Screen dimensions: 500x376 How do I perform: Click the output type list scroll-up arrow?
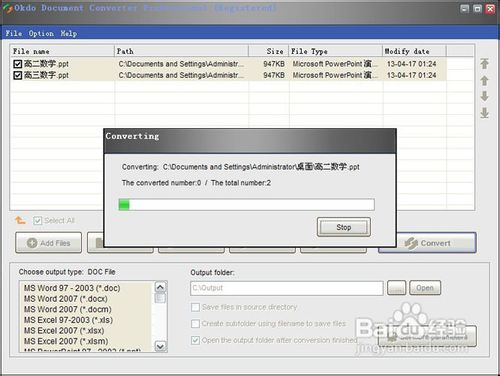coord(160,287)
